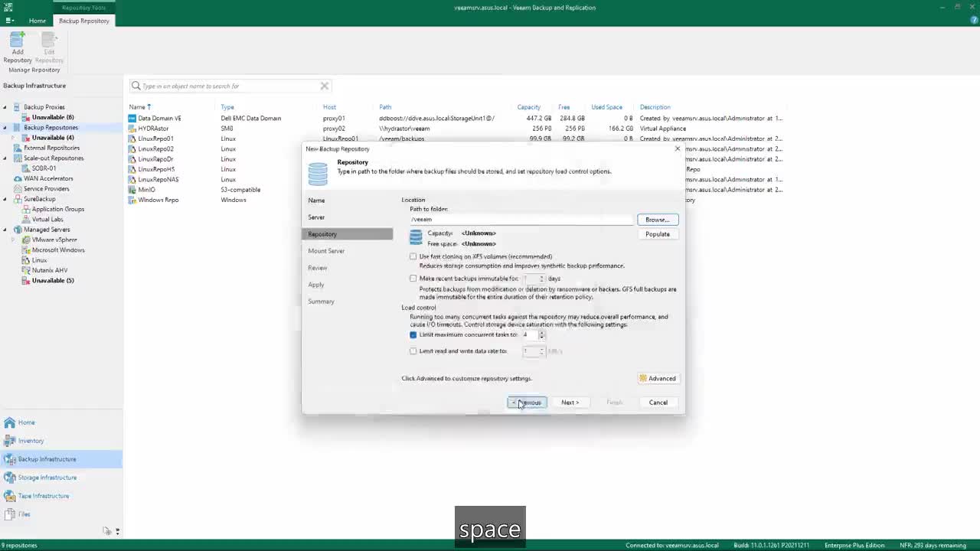Click the Microsoft Windows tree icon
The width and height of the screenshot is (980, 551).
pyautogui.click(x=25, y=250)
